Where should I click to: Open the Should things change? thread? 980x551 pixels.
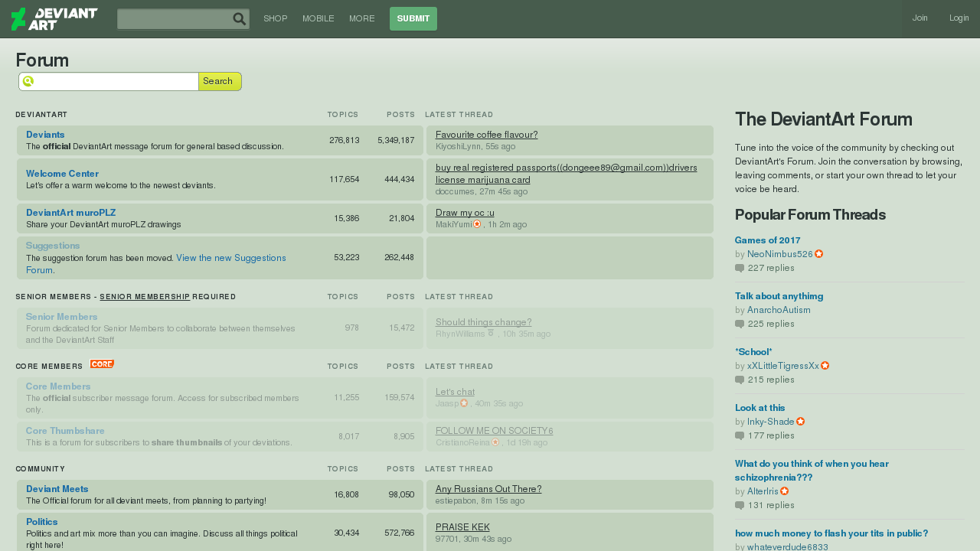click(x=484, y=322)
